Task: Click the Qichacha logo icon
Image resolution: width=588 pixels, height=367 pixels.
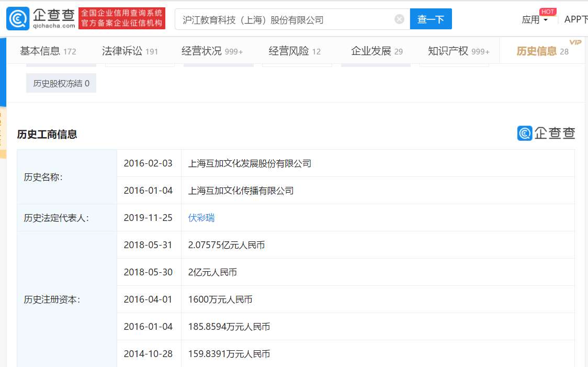Action: click(x=18, y=18)
